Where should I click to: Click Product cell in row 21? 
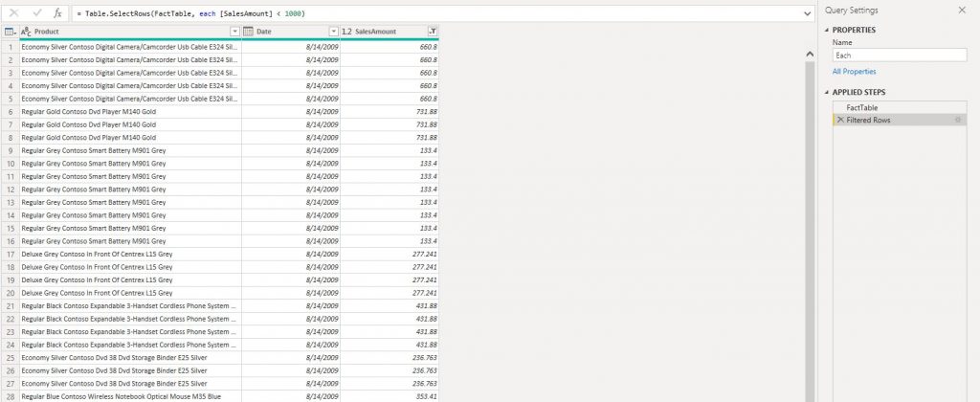point(130,305)
